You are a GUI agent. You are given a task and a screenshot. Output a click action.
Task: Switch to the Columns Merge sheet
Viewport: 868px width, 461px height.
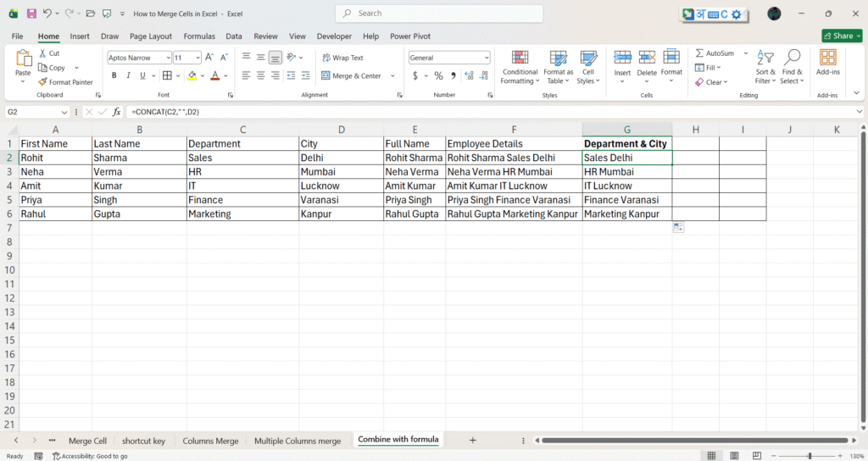point(210,441)
